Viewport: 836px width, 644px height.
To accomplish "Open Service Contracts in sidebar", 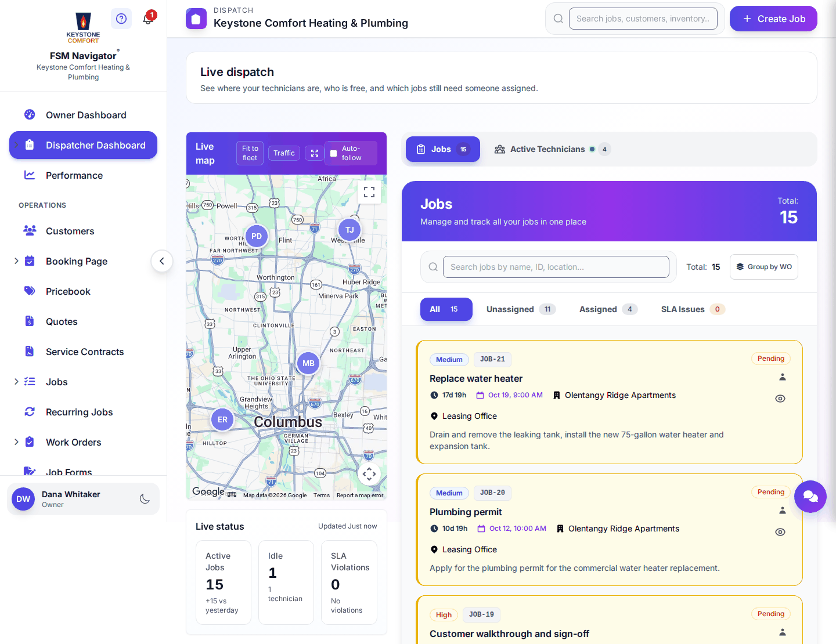I will (x=83, y=352).
